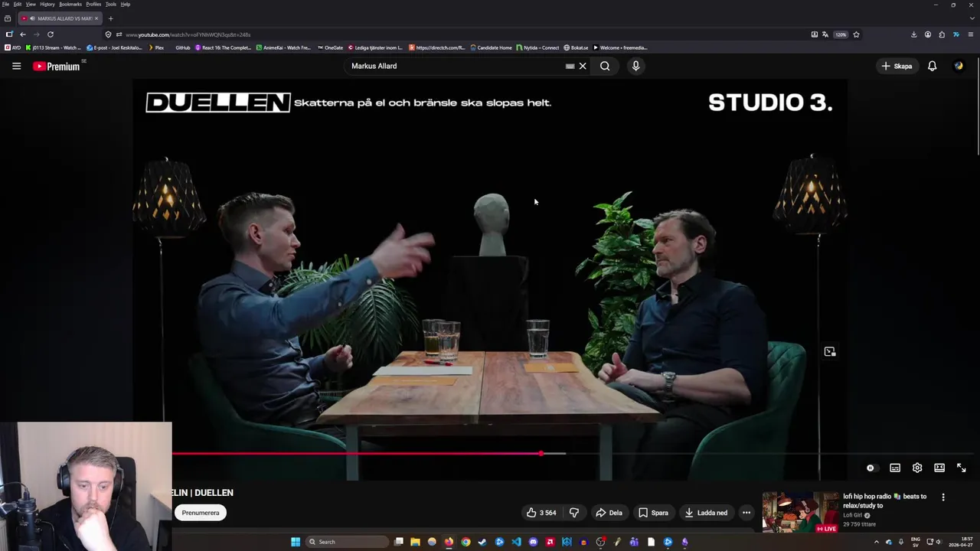
Task: Open Visual Studio Code from the taskbar
Action: (516, 542)
